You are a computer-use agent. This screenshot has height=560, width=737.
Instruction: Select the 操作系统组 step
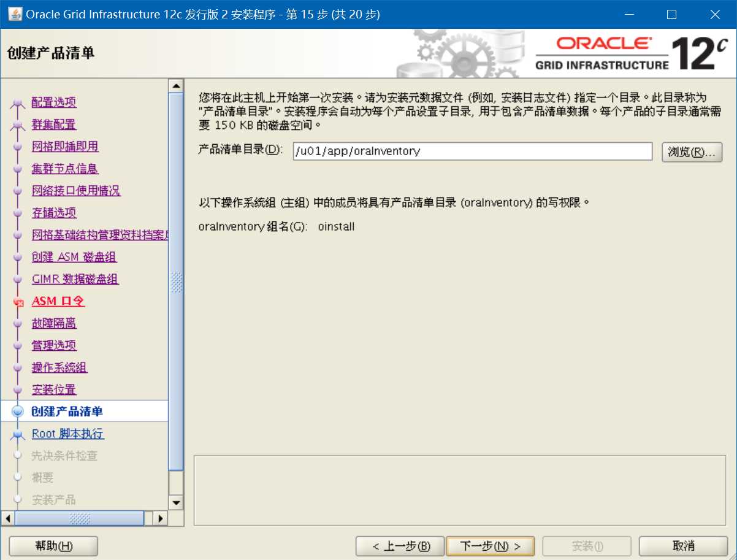(x=59, y=367)
